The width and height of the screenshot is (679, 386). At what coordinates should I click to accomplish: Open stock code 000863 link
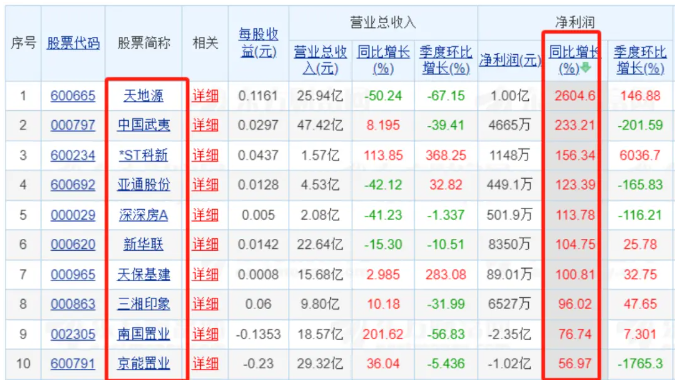73,304
